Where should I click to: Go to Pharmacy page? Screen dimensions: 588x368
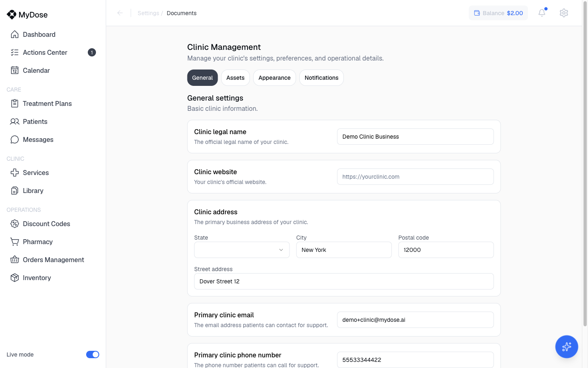(x=53, y=242)
